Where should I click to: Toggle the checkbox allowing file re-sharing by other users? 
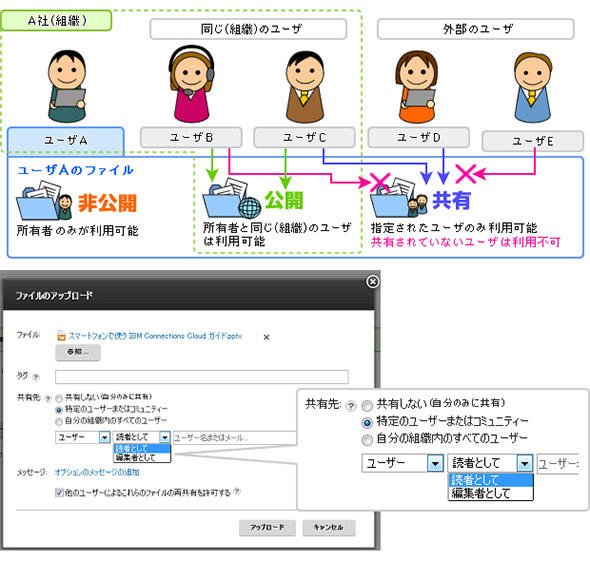click(59, 492)
